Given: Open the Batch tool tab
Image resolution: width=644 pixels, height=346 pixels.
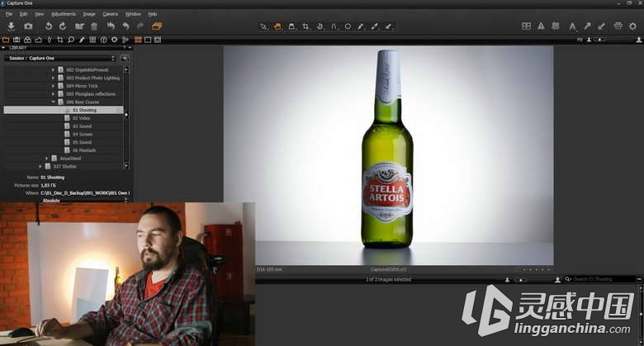Looking at the screenshot, I should tap(125, 40).
